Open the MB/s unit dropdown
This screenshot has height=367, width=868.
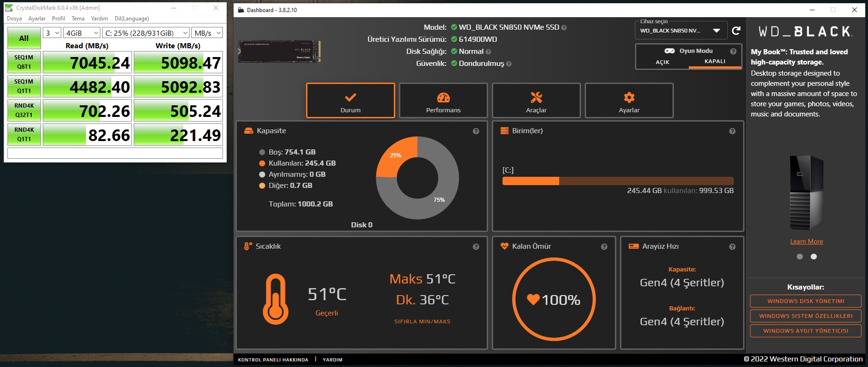click(x=207, y=33)
